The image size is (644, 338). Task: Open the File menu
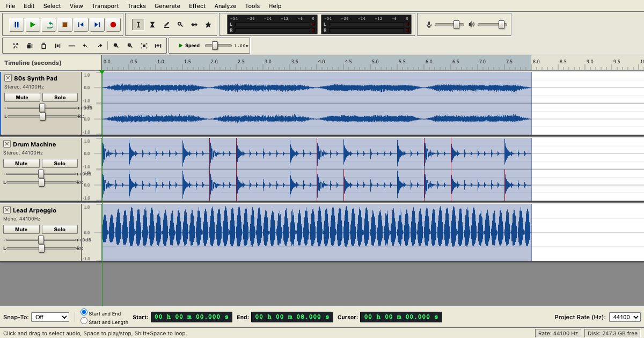(x=10, y=6)
